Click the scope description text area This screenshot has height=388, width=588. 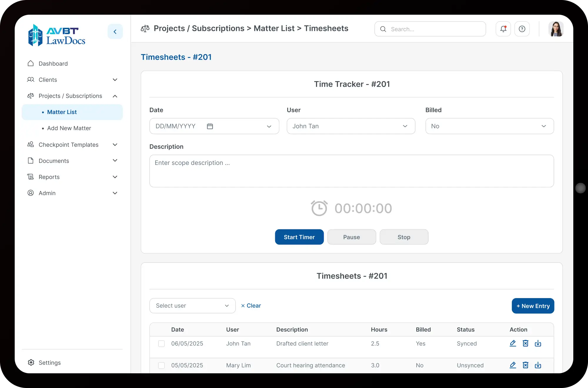(352, 171)
